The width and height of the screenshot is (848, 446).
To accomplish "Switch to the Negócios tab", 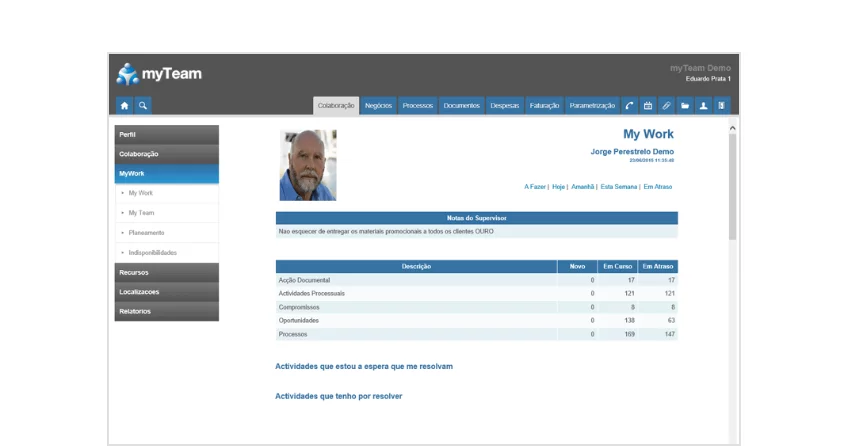I will tap(378, 105).
